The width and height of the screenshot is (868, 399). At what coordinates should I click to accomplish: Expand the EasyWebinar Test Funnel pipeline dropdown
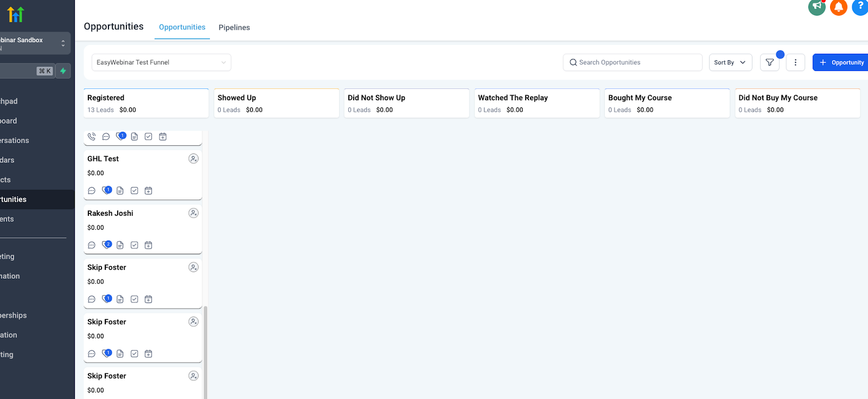pos(161,62)
